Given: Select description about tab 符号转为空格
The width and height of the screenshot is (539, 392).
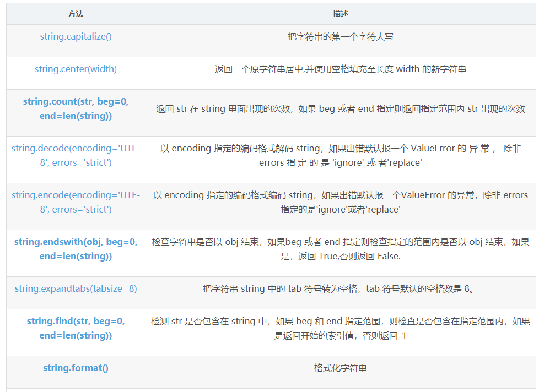Looking at the screenshot, I should click(x=340, y=288).
